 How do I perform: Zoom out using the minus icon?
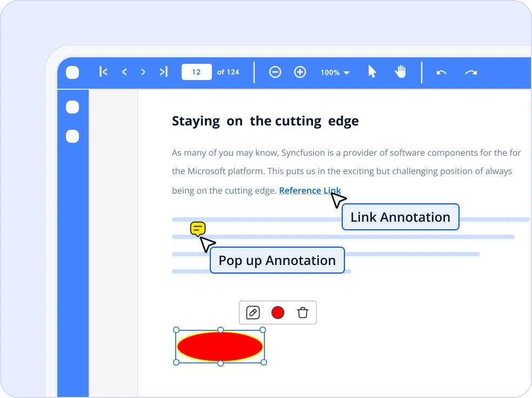[x=275, y=72]
